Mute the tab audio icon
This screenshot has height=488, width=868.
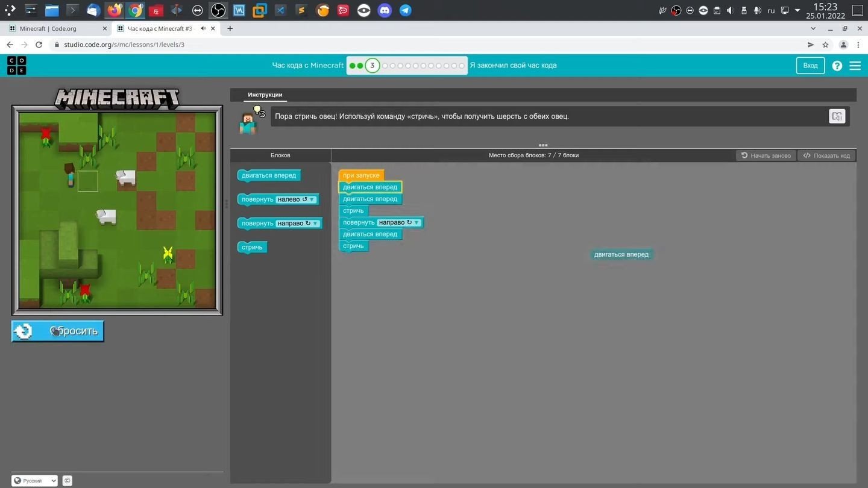coord(204,28)
